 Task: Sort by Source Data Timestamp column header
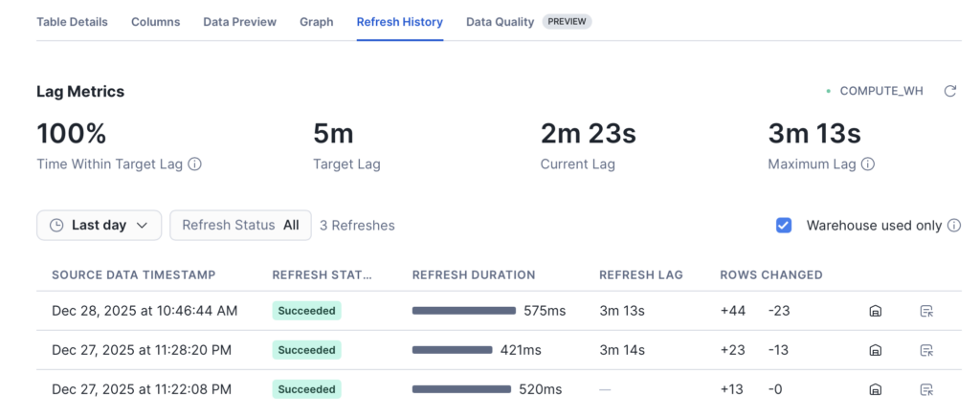pos(133,274)
